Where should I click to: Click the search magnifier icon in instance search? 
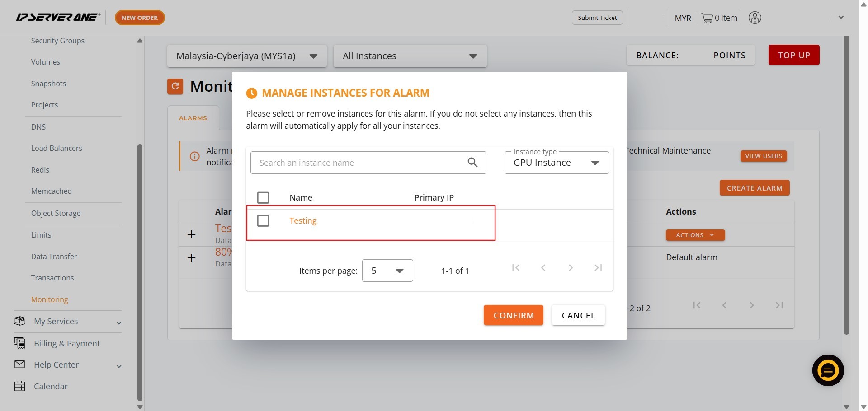tap(472, 163)
